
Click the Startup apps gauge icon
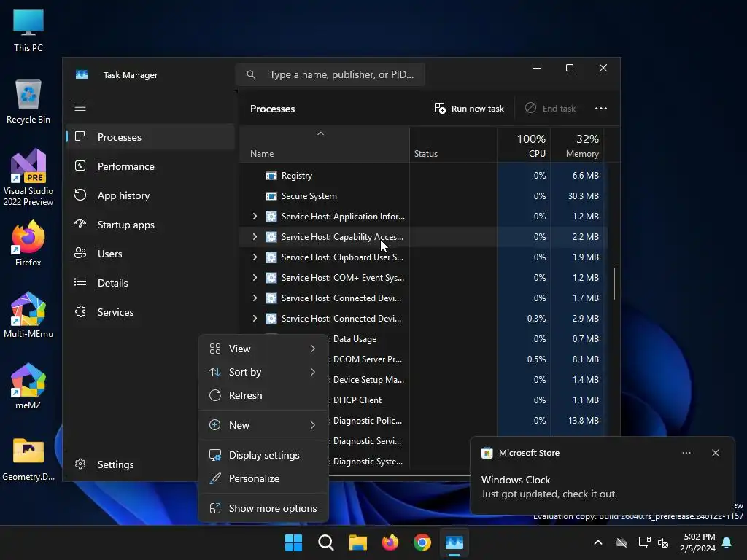tap(80, 224)
